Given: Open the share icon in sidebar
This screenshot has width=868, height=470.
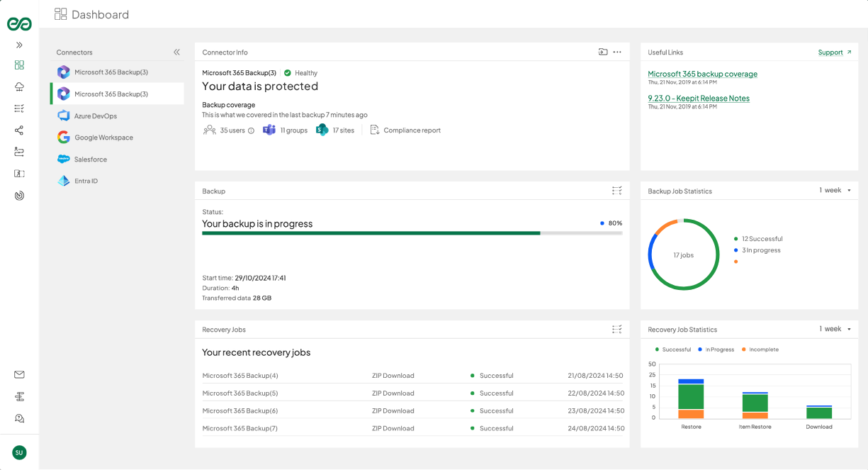Looking at the screenshot, I should coord(19,130).
